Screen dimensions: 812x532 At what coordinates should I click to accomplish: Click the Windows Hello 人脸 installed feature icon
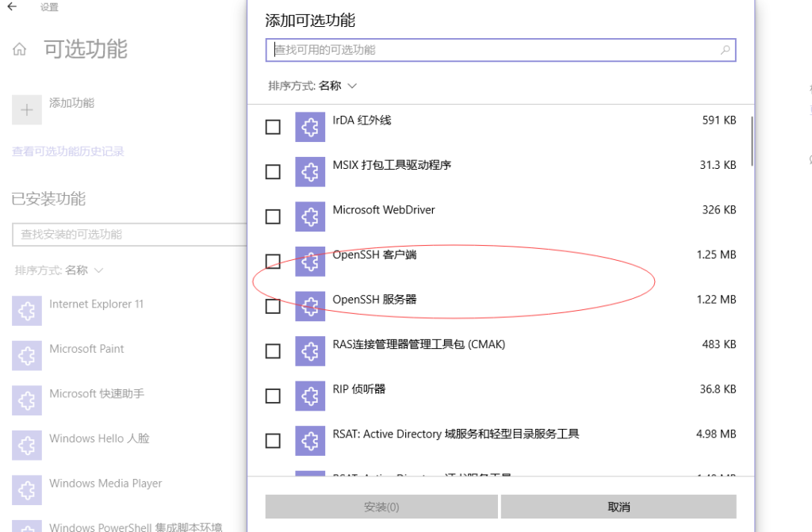click(x=27, y=446)
